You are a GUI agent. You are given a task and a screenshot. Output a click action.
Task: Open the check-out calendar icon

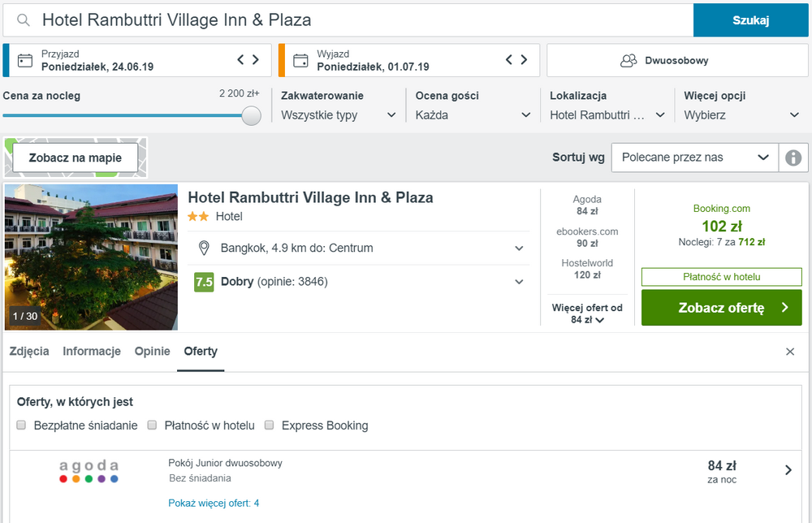pyautogui.click(x=300, y=61)
